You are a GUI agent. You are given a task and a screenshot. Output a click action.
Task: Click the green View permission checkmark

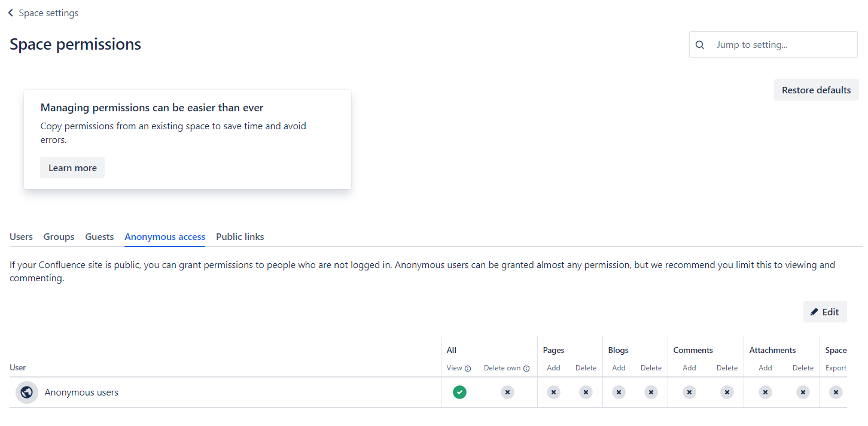(459, 392)
